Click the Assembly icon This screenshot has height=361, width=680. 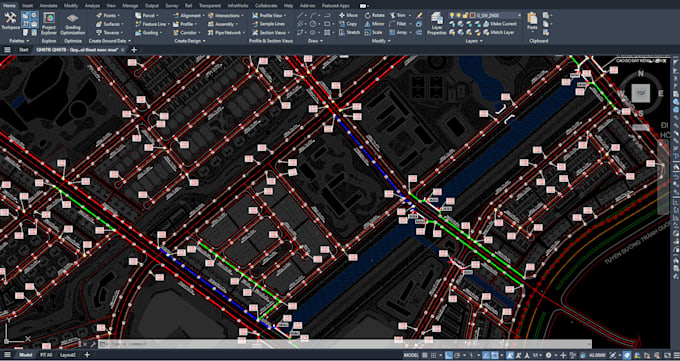tap(211, 24)
